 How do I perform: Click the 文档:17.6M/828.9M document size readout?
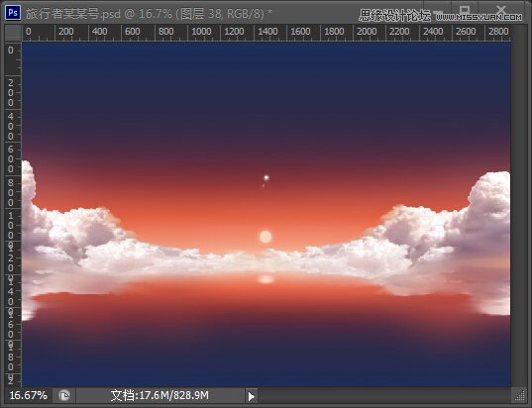[x=160, y=395]
